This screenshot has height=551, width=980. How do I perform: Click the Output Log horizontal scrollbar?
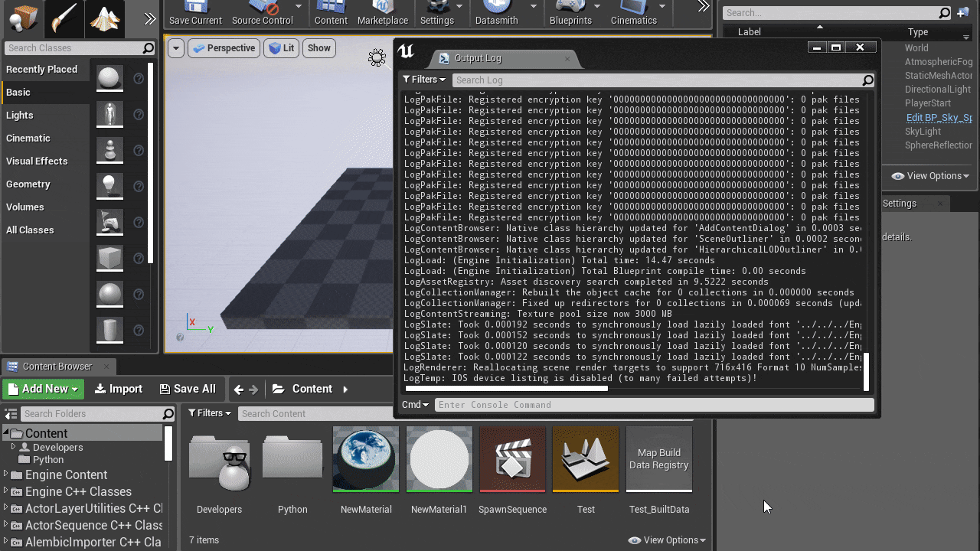[506, 389]
